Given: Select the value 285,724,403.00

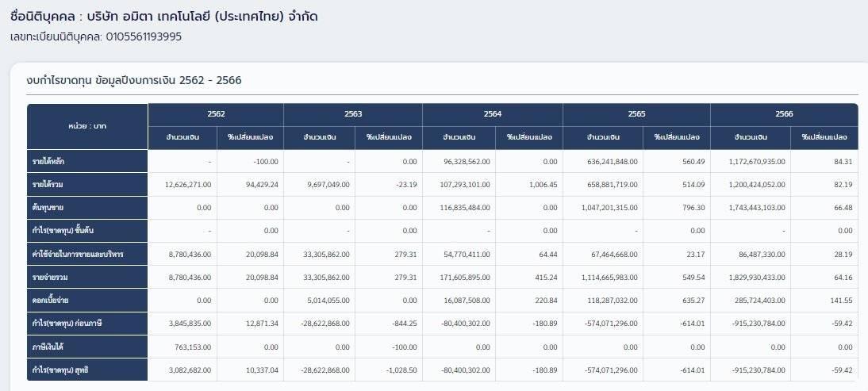Looking at the screenshot, I should [759, 301].
